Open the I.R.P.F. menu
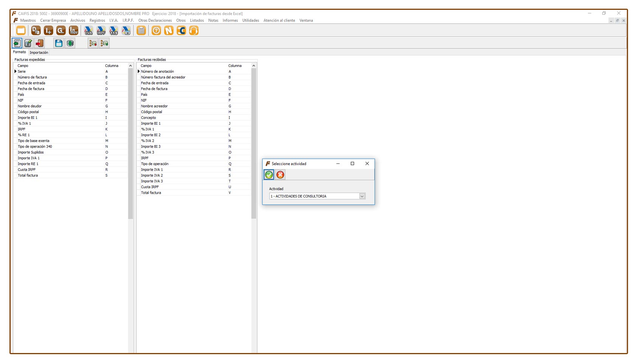This screenshot has height=364, width=636. [128, 20]
